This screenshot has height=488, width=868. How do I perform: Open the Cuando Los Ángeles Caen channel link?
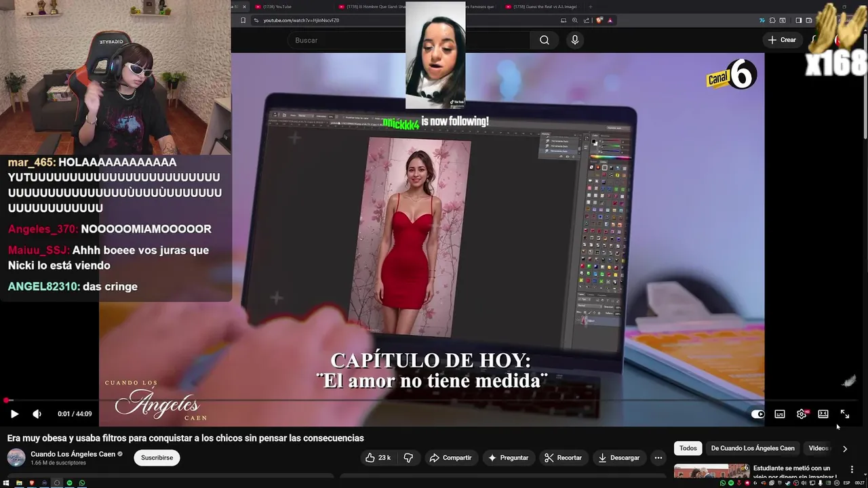73,454
